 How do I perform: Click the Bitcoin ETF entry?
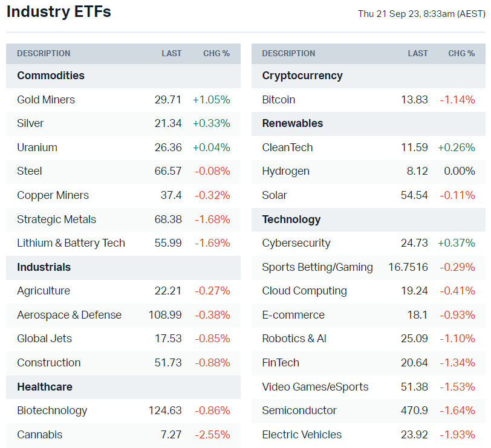pos(279,100)
